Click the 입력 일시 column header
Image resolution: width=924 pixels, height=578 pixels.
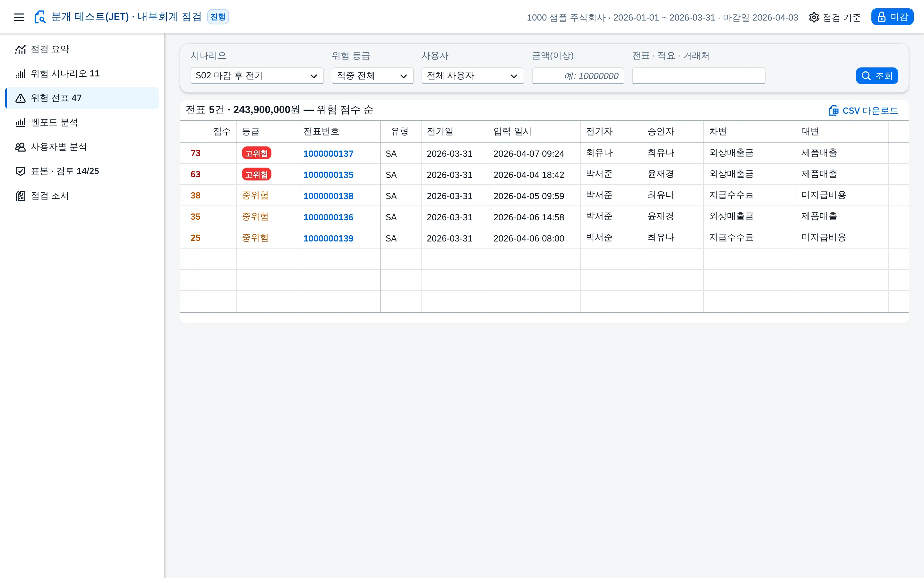coord(534,132)
